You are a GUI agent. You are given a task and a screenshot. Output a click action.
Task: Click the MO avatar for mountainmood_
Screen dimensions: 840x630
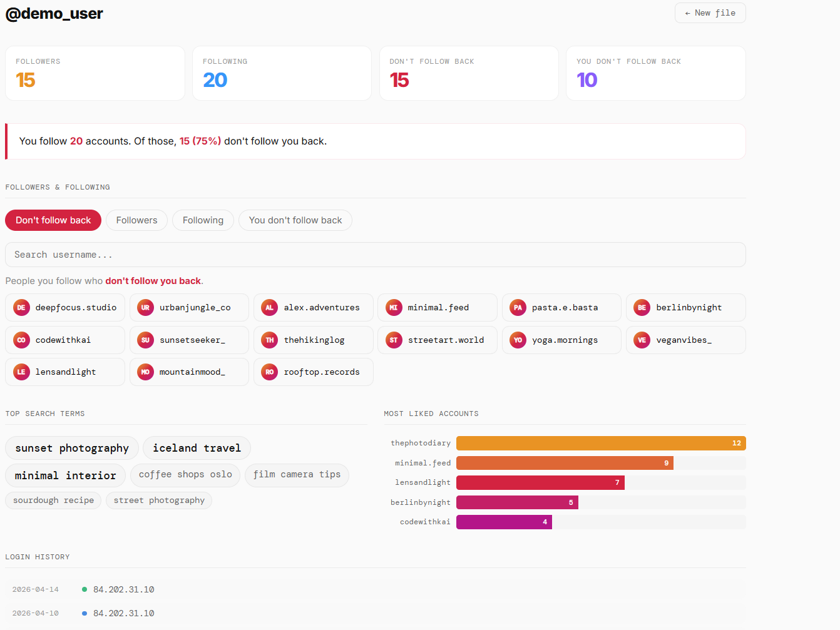pyautogui.click(x=145, y=372)
